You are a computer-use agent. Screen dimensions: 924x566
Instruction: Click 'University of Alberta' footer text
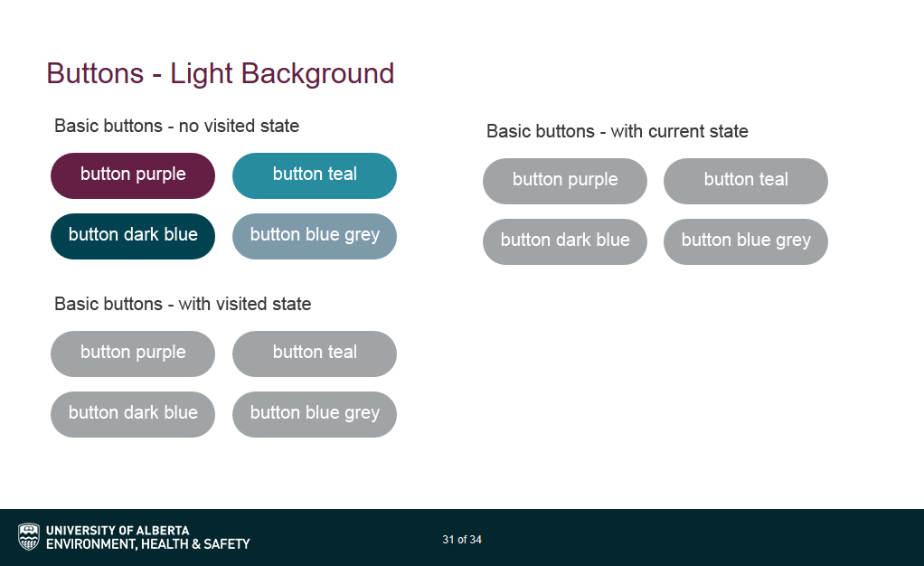coord(118,530)
